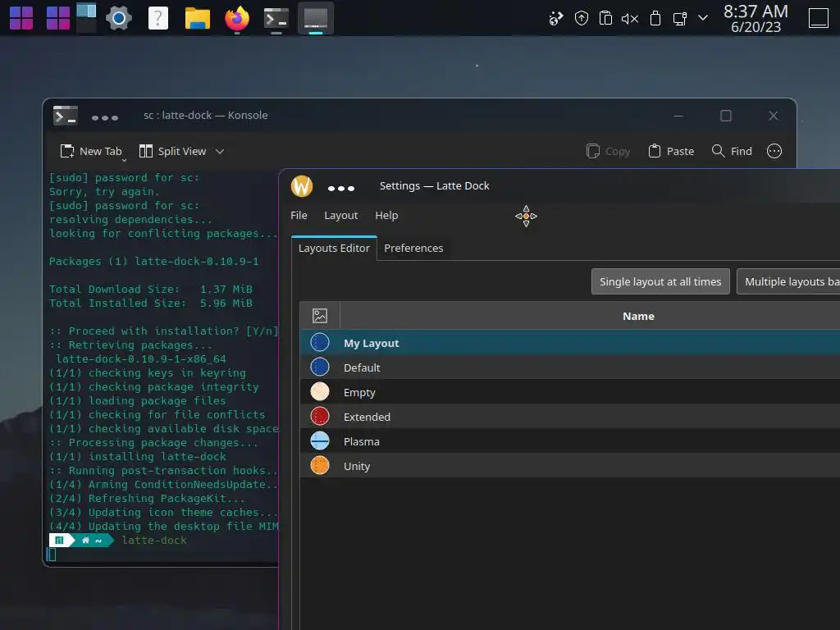The width and height of the screenshot is (840, 630).
Task: Click the orange color circle of Unity
Action: (320, 466)
